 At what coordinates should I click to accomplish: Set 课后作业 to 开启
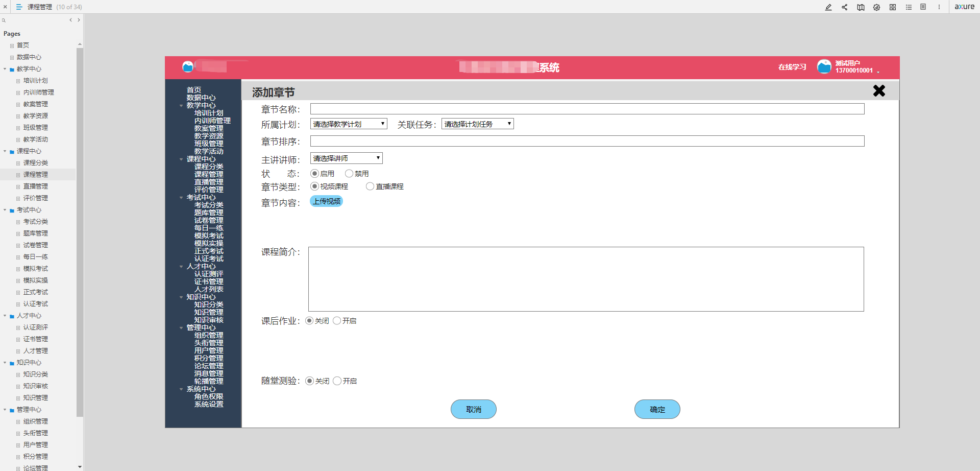point(337,321)
